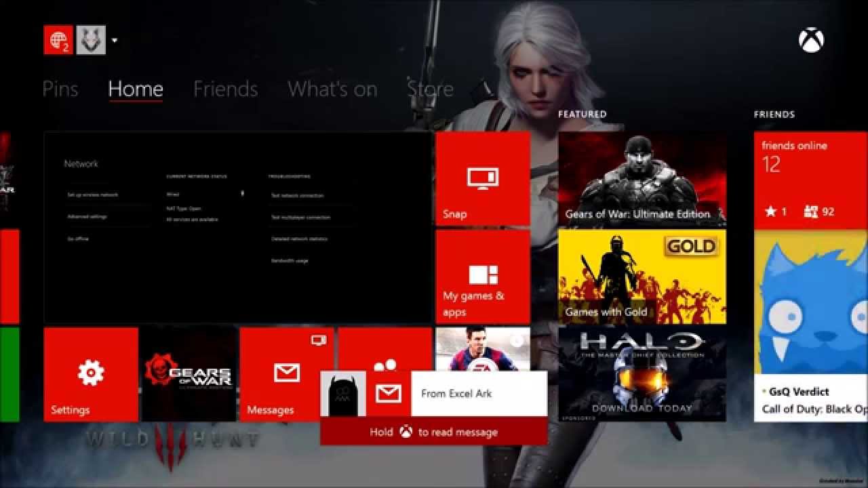
Task: Select the Home tab
Action: (x=136, y=89)
